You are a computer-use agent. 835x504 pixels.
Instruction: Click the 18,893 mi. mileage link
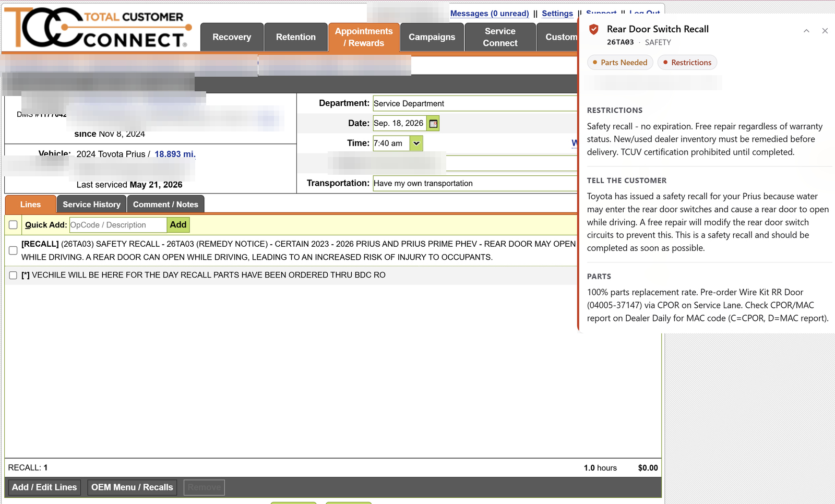pos(175,154)
